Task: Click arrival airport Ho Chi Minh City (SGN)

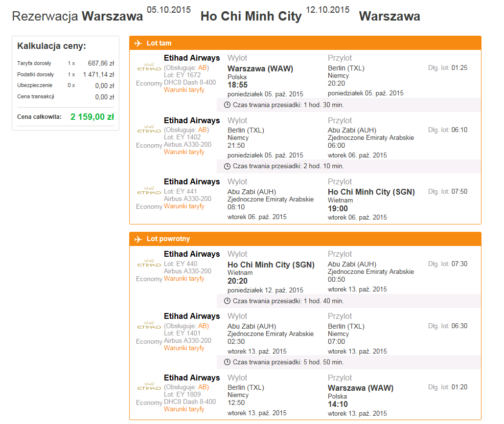Action: tap(371, 192)
